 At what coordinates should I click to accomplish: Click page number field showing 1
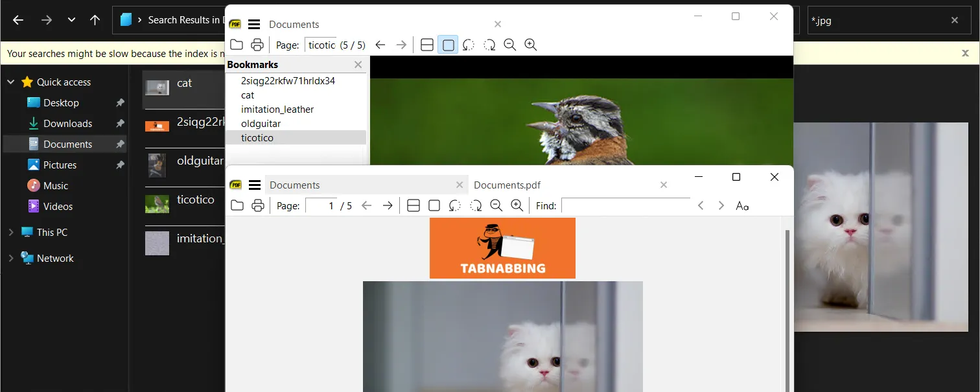[321, 205]
